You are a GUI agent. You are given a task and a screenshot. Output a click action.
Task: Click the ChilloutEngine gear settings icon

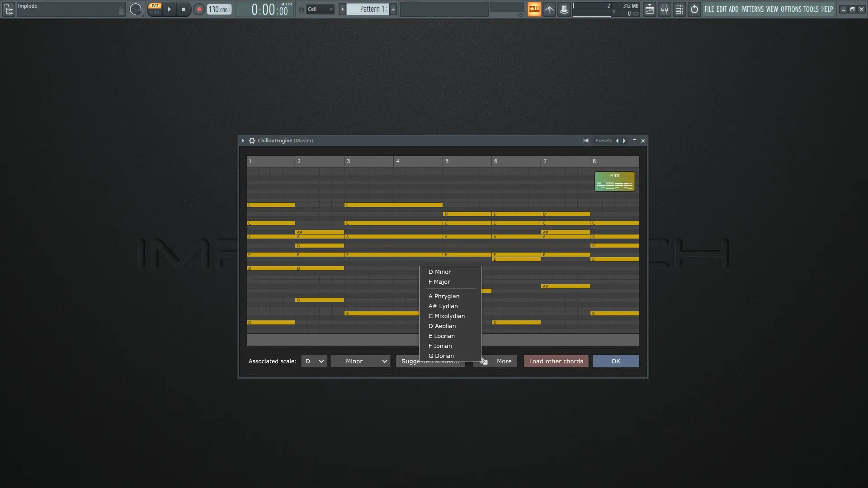pyautogui.click(x=252, y=141)
